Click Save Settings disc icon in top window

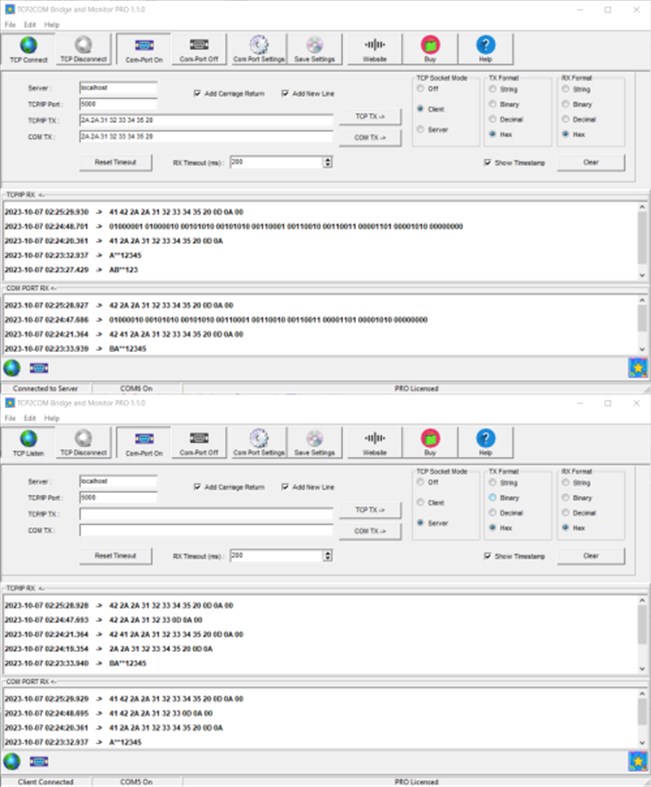point(315,49)
